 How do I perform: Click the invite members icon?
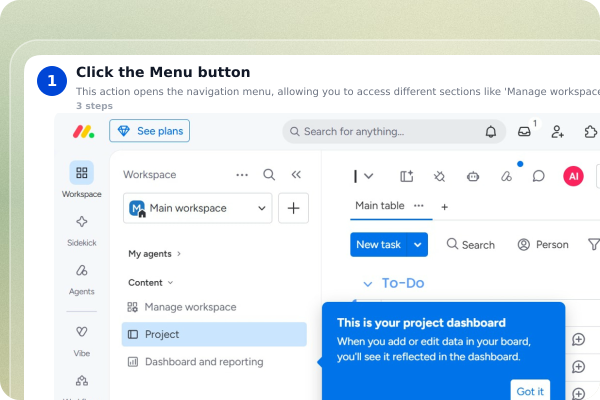557,132
